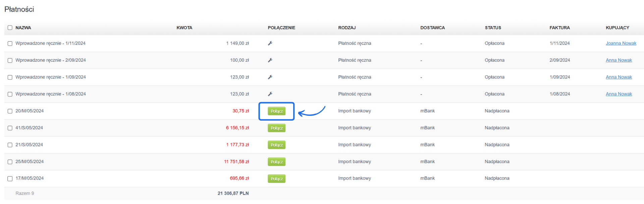Open Anna Nowak link for invoice 2/09/2024
This screenshot has height=204, width=644.
[x=619, y=60]
